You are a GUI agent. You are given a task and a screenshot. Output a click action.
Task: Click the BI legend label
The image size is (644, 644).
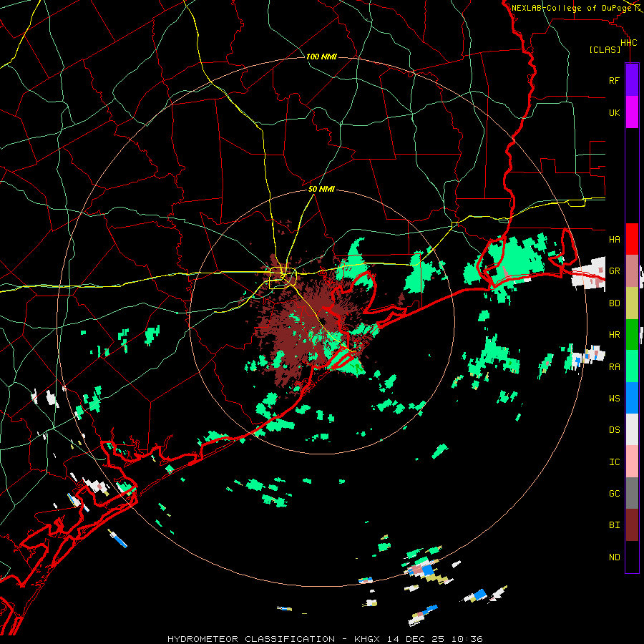point(614,525)
